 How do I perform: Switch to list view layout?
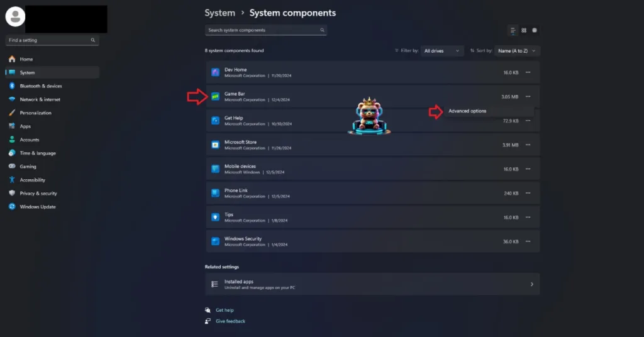513,30
